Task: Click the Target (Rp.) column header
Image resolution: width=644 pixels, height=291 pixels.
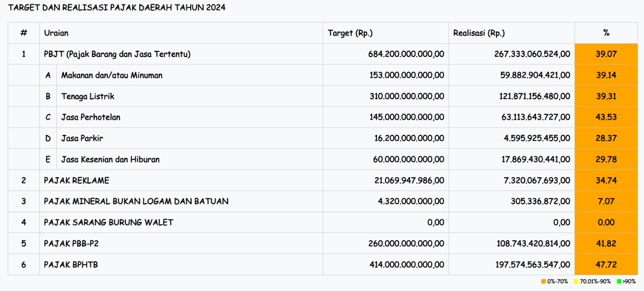Action: click(350, 33)
